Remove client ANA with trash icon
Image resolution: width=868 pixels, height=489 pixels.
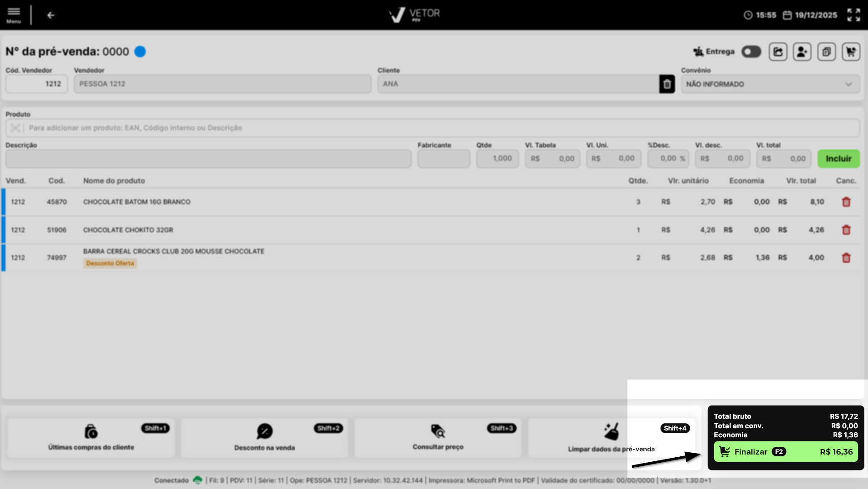point(667,84)
